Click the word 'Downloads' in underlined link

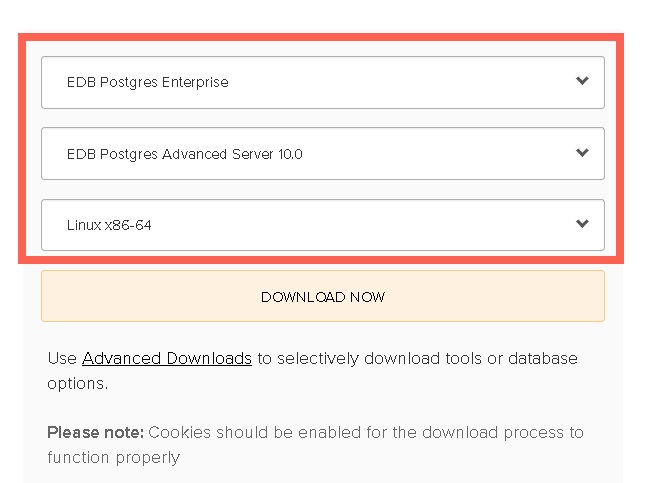coord(209,358)
